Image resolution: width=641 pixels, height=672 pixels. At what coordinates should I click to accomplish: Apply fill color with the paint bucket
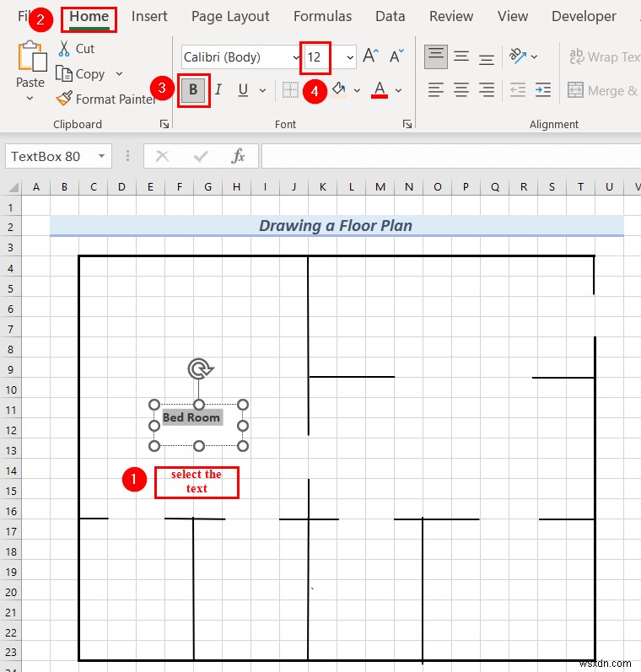coord(339,90)
